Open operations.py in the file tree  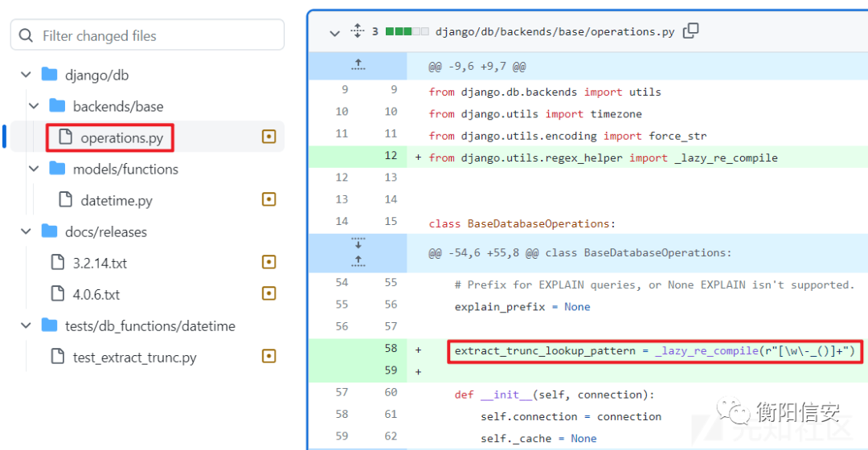pos(122,138)
